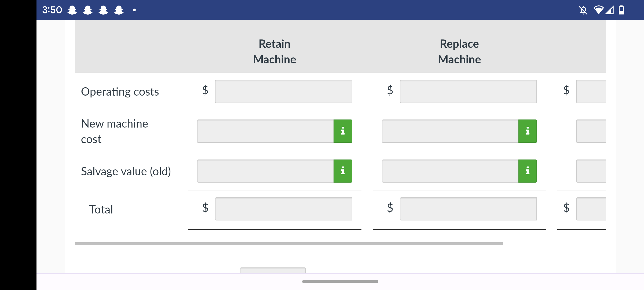Click the New machine cost field under Retain Machine
Screen dimensions: 644x290
266,131
